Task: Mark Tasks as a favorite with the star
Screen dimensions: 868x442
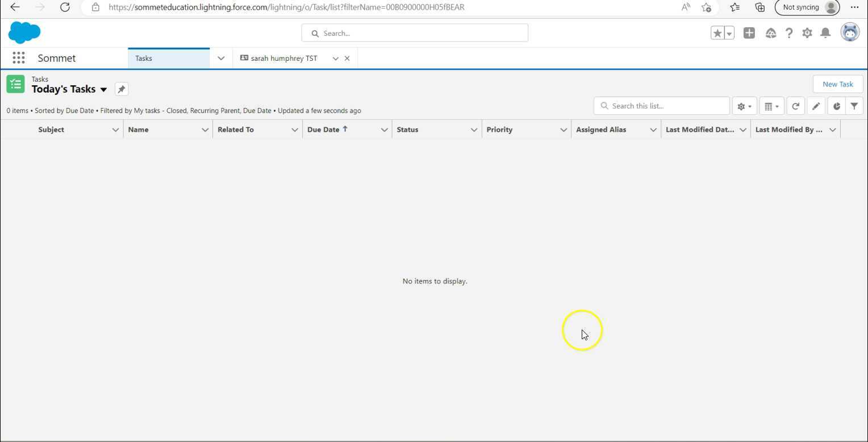Action: click(x=717, y=33)
